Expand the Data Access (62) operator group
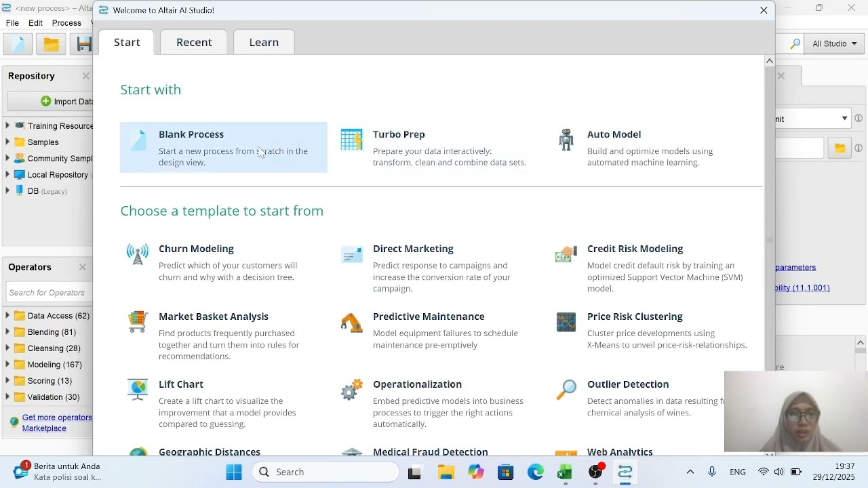The height and width of the screenshot is (488, 868). click(7, 315)
